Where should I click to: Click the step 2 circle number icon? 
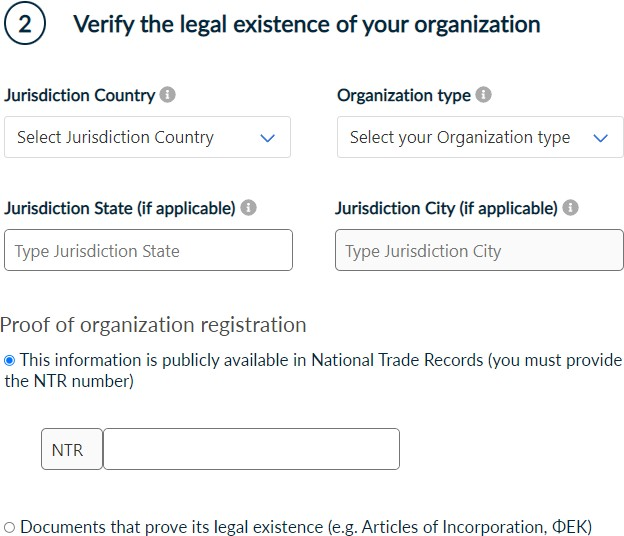(x=25, y=25)
